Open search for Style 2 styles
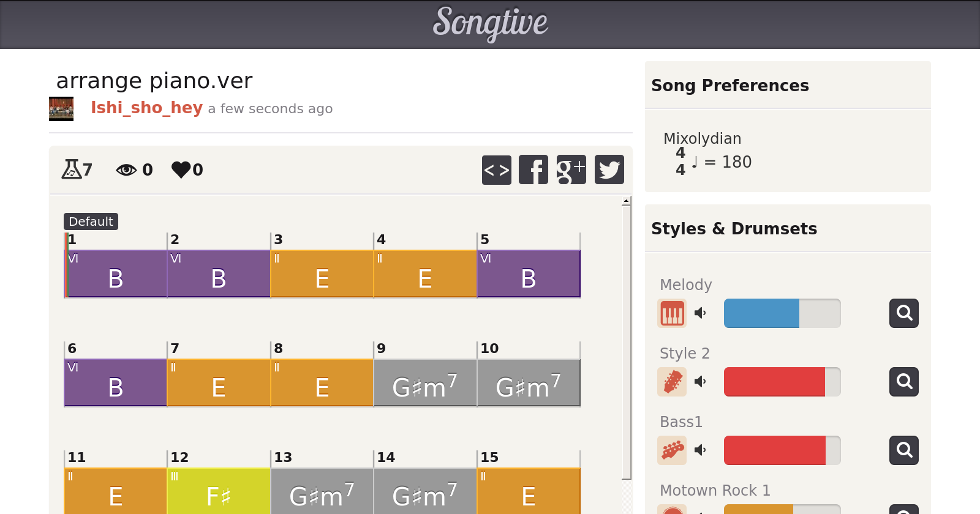Screen dimensions: 980x514 [x=904, y=382]
